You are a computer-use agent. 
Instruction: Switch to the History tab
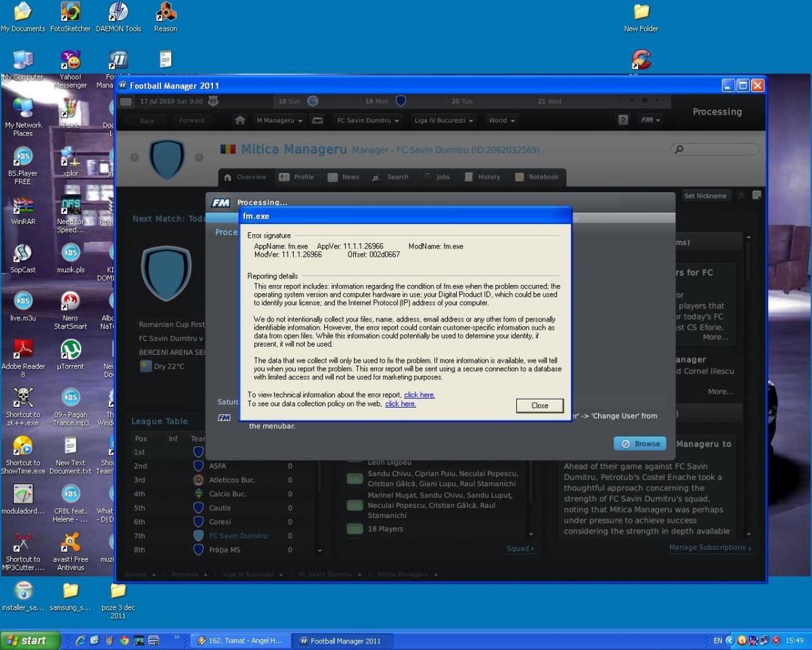pos(482,177)
